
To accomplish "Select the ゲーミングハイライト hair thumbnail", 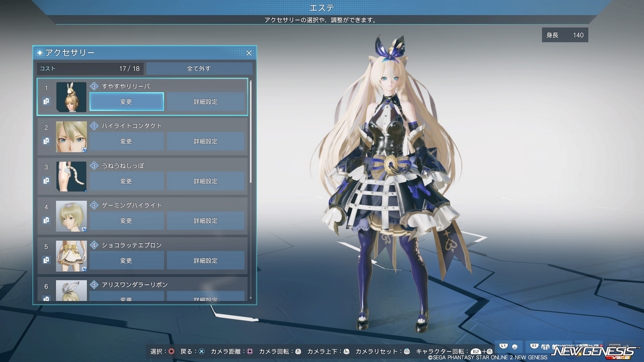I will coord(71,216).
